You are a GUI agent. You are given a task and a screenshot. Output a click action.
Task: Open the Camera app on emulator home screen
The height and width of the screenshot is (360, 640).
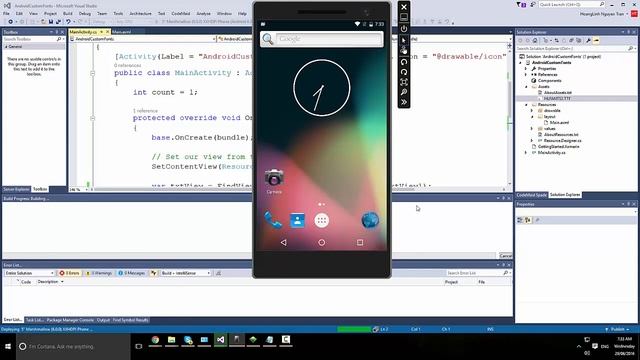point(274,178)
